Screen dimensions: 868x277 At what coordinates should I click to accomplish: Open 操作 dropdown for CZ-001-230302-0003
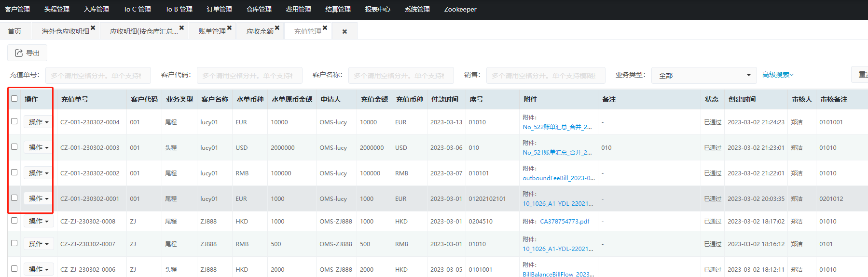39,147
